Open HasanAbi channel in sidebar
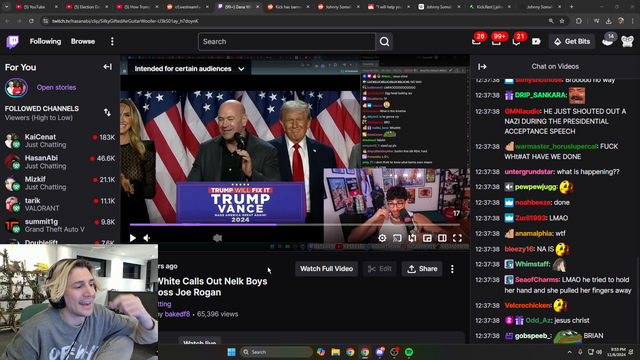 (x=60, y=162)
